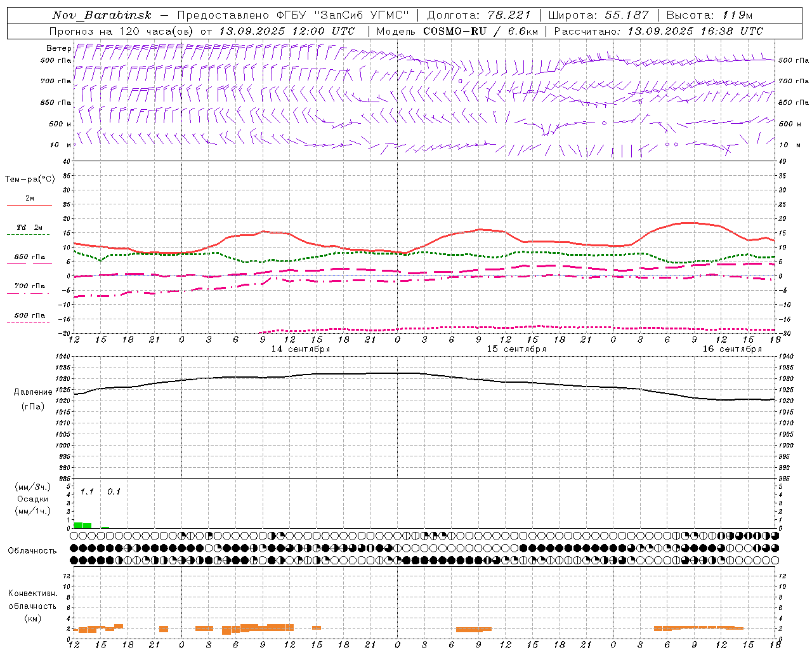Click the Долгота: 78.221 value

(x=479, y=15)
